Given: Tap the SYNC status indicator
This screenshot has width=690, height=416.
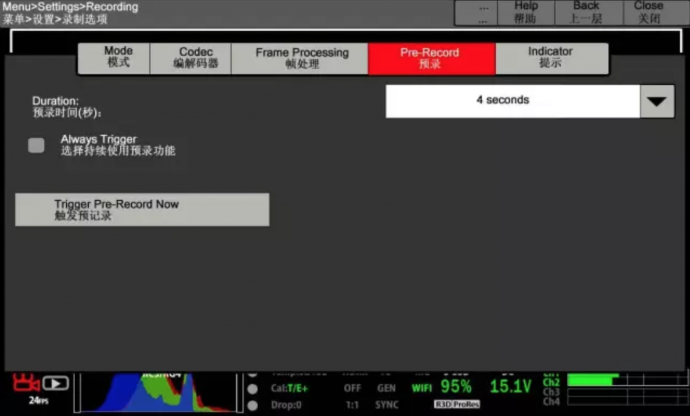Looking at the screenshot, I should click(387, 404).
